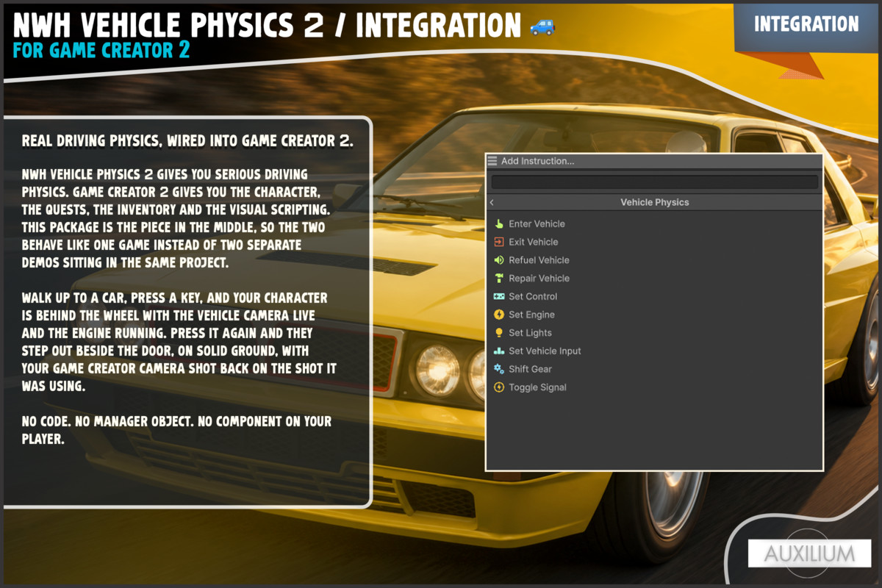Click the Set Vehicle Input icon
This screenshot has height=588, width=882.
point(499,351)
